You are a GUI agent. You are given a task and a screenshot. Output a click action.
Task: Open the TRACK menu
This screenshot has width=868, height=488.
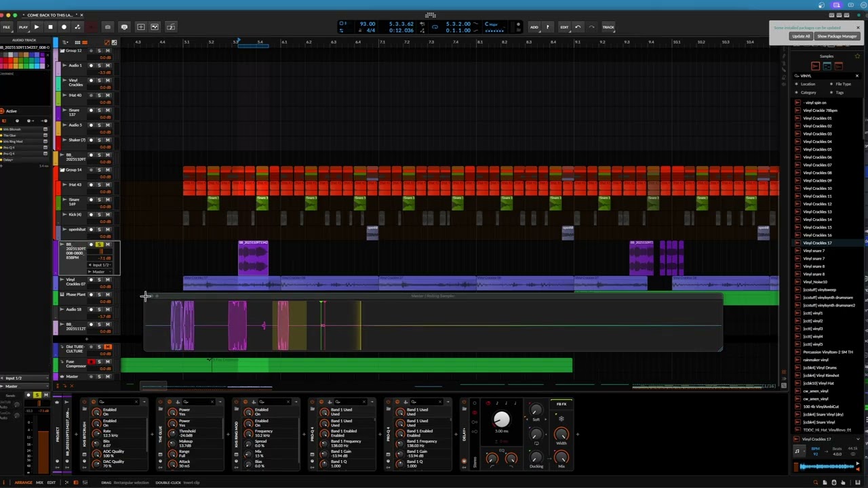point(608,27)
